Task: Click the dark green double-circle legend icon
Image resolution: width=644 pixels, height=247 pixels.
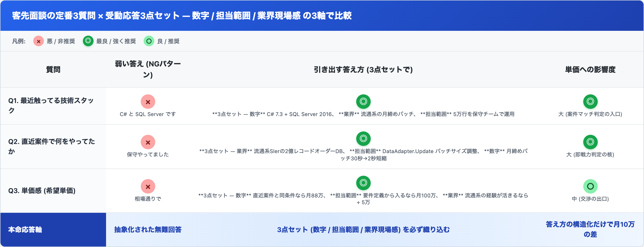Action: click(88, 41)
